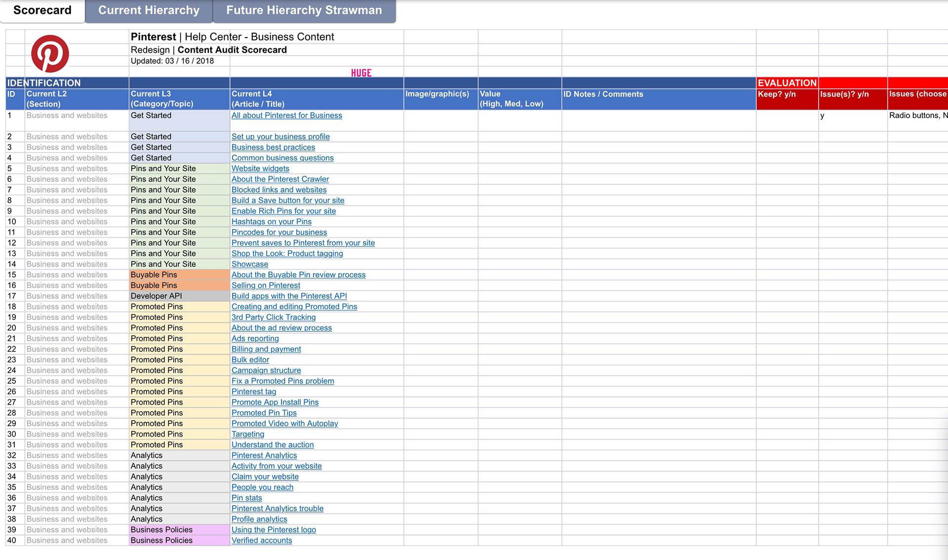Select the 'Current L3 (Category/Topic)' header cell
Screen dimensions: 948x560
click(x=179, y=99)
